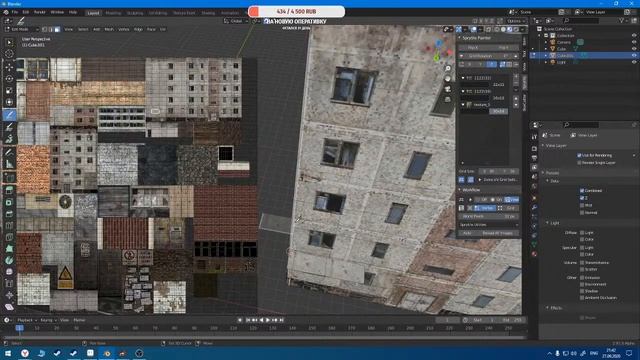640x360 pixels.
Task: Click the camera view viewport gizmo
Action: point(448,89)
